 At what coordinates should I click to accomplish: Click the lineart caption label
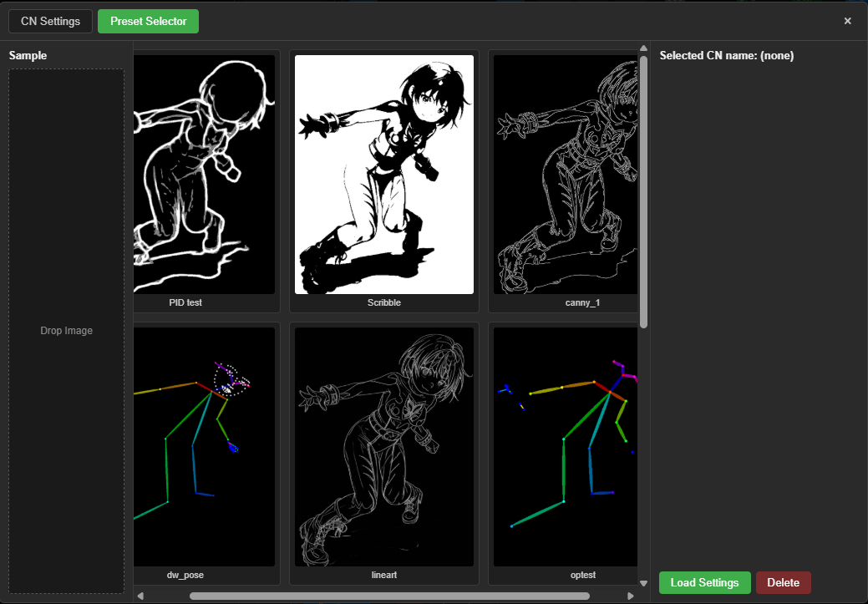tap(384, 576)
